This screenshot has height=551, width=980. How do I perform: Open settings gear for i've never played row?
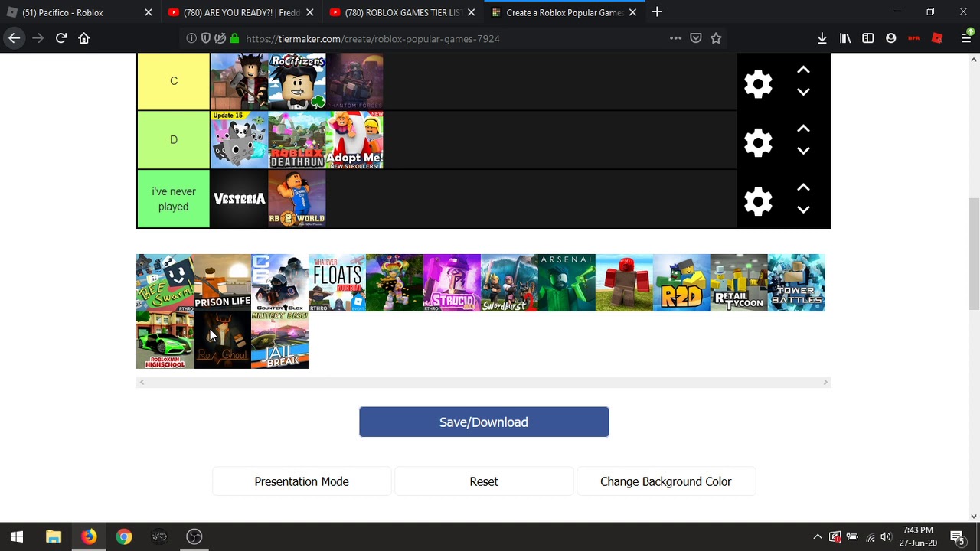758,201
